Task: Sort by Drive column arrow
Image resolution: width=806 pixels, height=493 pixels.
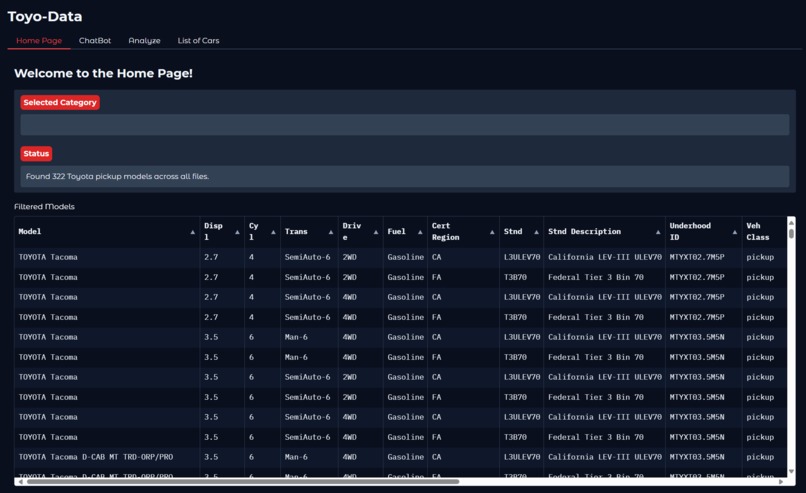Action: 376,232
